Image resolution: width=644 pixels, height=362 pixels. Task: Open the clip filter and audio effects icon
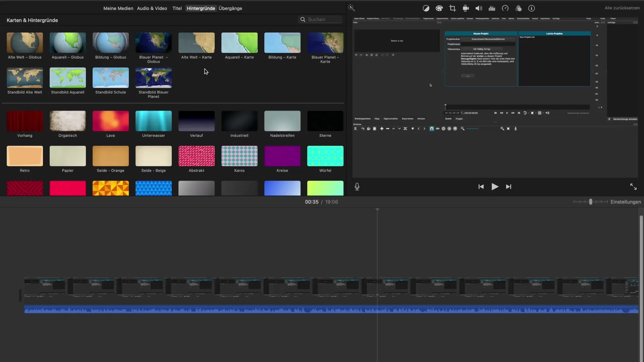pos(519,8)
